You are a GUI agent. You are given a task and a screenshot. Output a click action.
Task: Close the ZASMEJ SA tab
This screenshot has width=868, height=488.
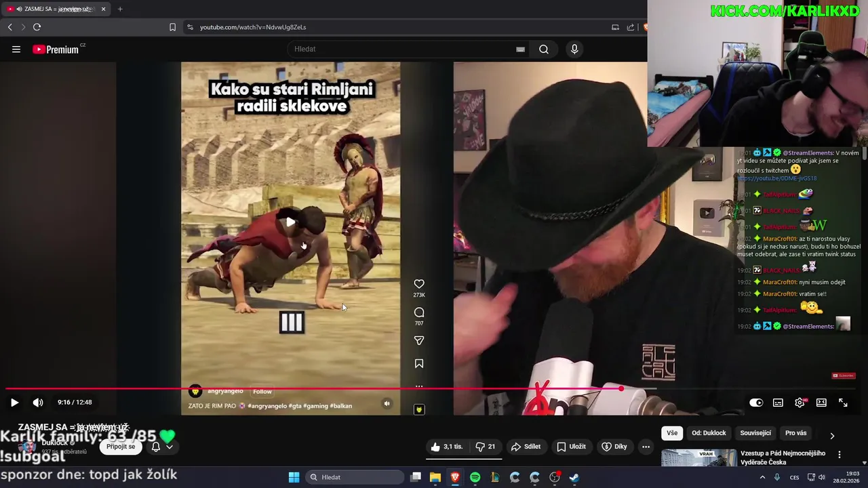click(103, 9)
